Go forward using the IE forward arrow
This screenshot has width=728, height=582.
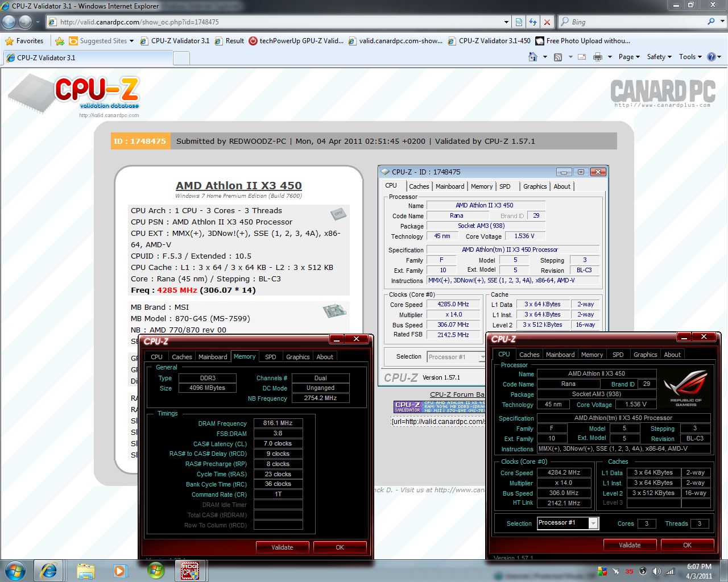coord(26,22)
